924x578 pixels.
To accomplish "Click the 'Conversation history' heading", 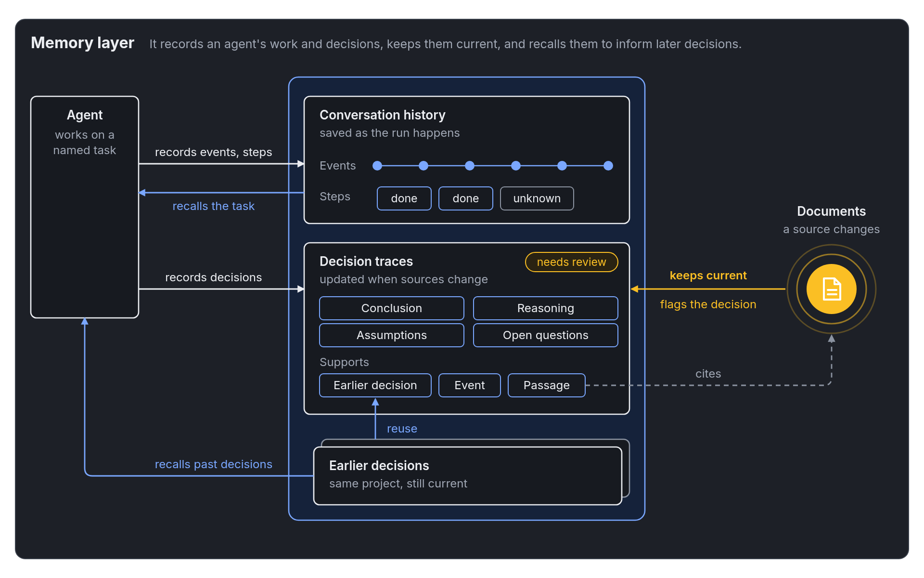I will (x=383, y=115).
